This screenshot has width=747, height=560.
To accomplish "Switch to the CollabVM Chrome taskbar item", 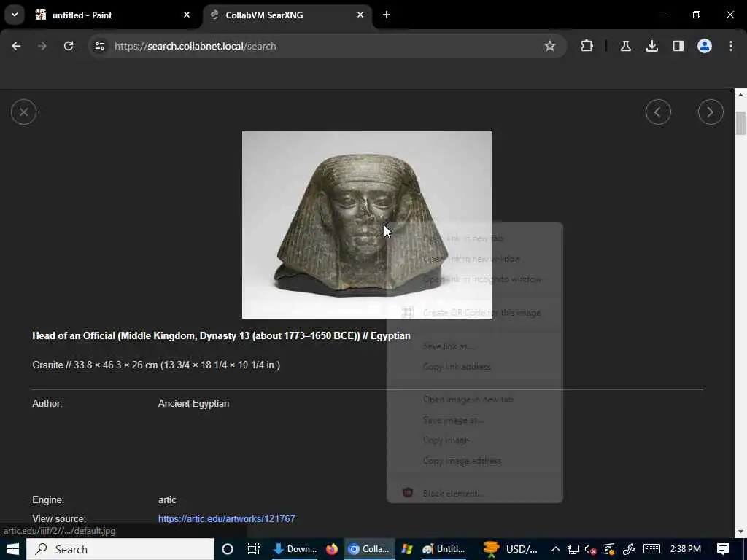I will point(368,549).
